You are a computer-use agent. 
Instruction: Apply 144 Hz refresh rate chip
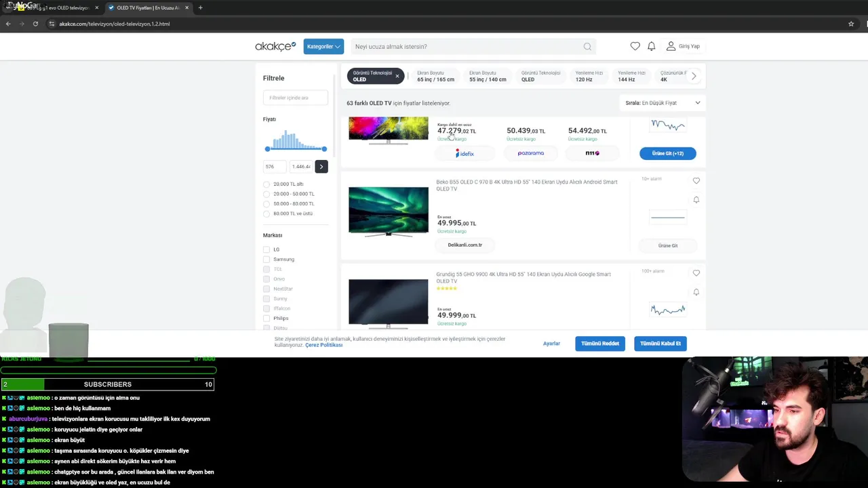tap(631, 76)
